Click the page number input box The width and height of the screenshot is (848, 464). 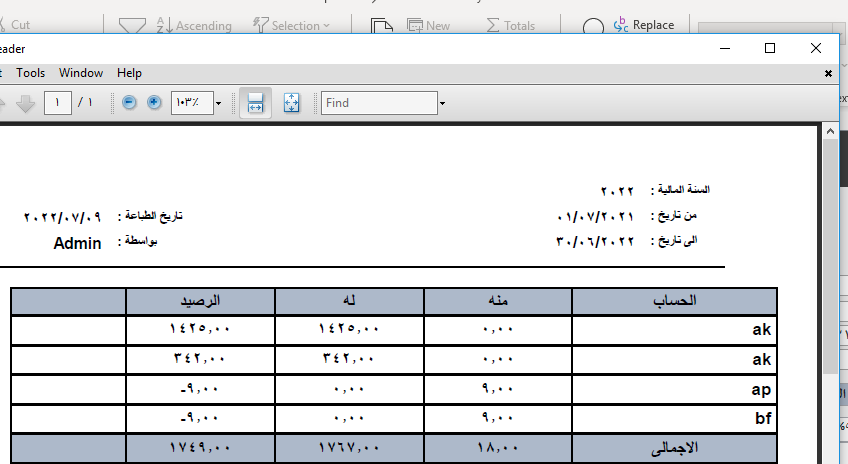(57, 103)
